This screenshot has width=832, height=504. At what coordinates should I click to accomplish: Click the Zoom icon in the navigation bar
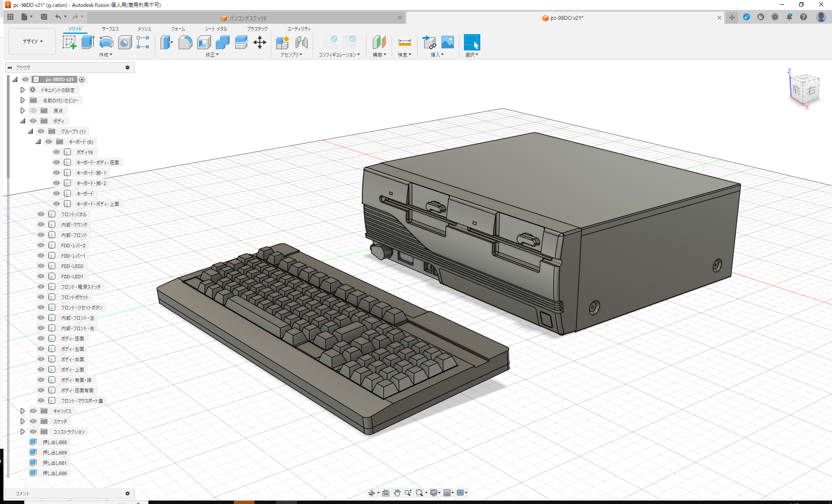tap(408, 492)
